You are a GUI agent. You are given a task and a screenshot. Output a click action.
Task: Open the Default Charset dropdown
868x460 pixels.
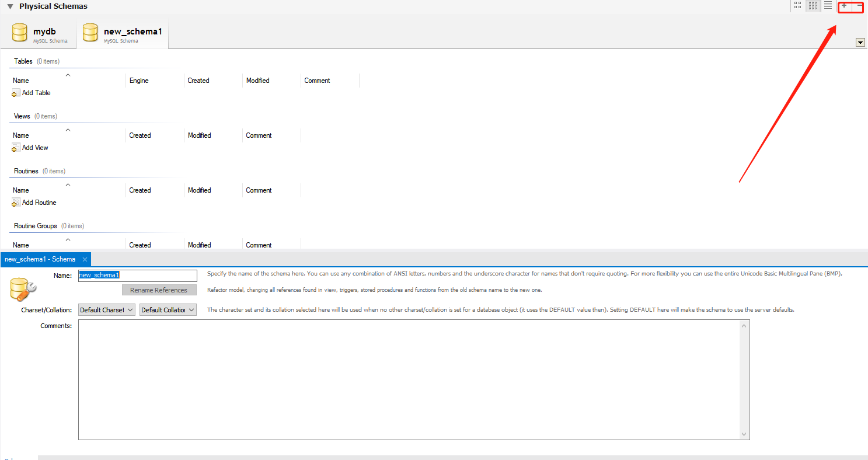click(x=107, y=310)
